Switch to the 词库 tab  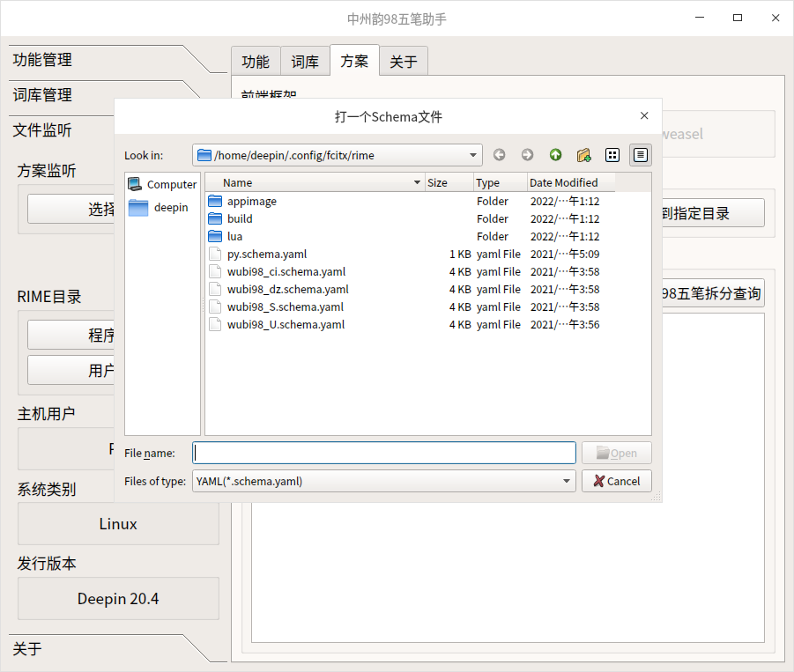304,61
